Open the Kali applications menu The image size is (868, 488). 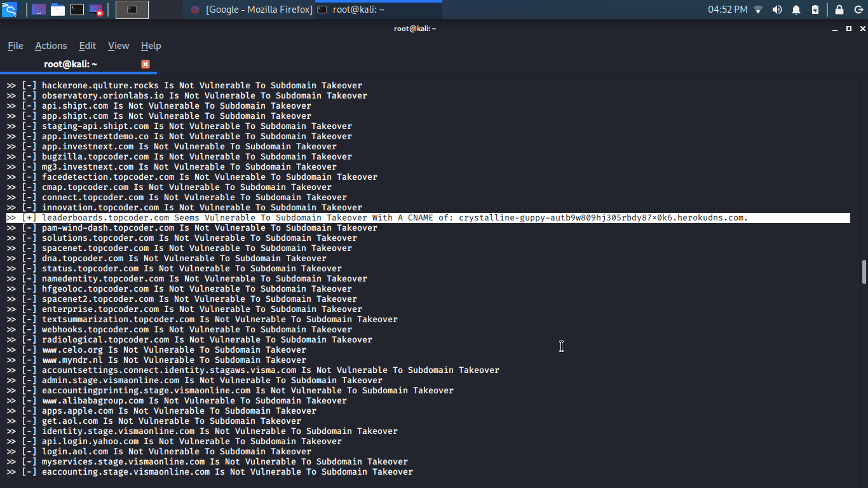pyautogui.click(x=10, y=10)
